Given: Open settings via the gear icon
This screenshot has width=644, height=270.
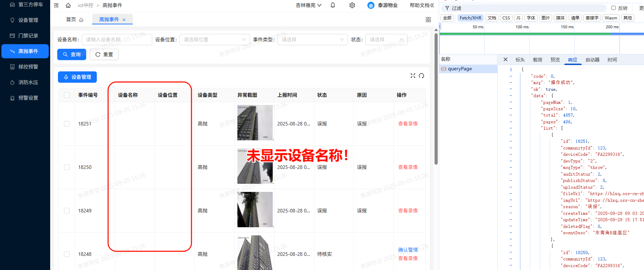Looking at the screenshot, I should pyautogui.click(x=352, y=5).
